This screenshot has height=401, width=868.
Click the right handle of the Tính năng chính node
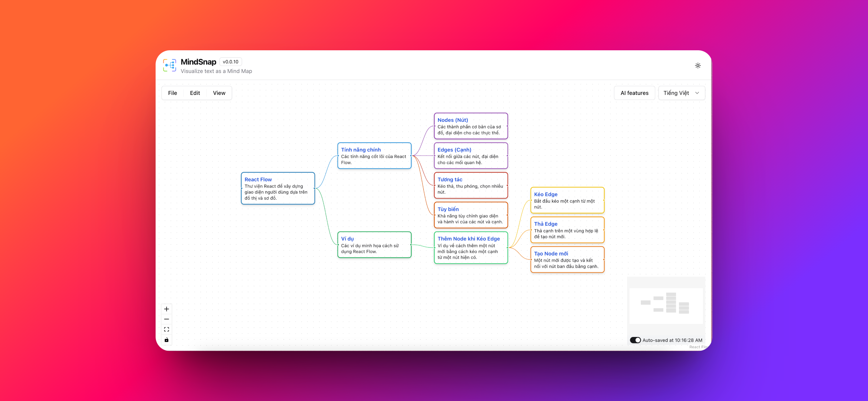411,156
